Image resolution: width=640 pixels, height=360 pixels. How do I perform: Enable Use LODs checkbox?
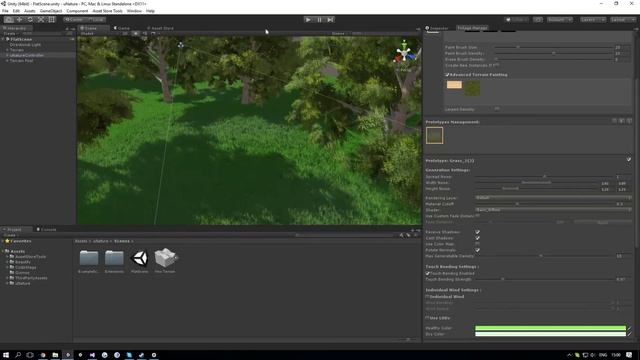[427, 318]
